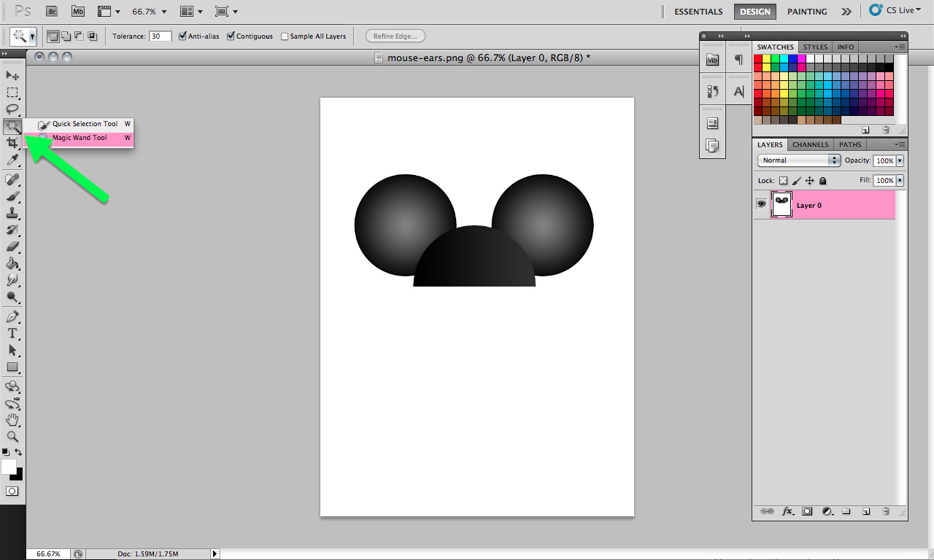Open the Normal blend mode dropdown

click(x=799, y=160)
